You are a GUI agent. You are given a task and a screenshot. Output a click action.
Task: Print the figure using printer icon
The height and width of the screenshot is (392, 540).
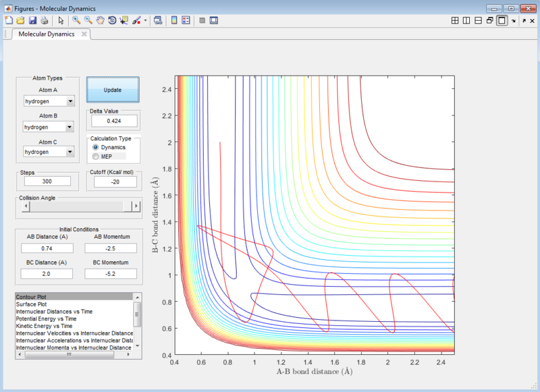tap(43, 20)
